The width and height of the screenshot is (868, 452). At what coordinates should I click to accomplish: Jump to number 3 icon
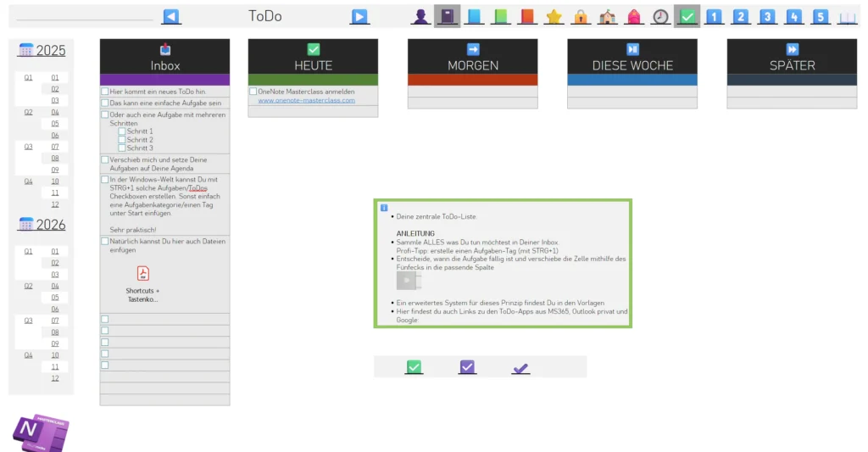pyautogui.click(x=767, y=17)
